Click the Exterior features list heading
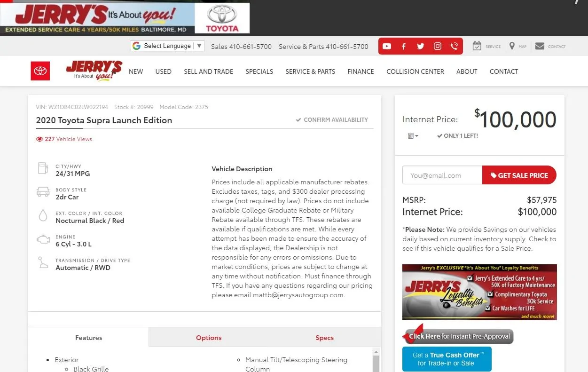Screen dimensions: 588x372 coord(67,360)
